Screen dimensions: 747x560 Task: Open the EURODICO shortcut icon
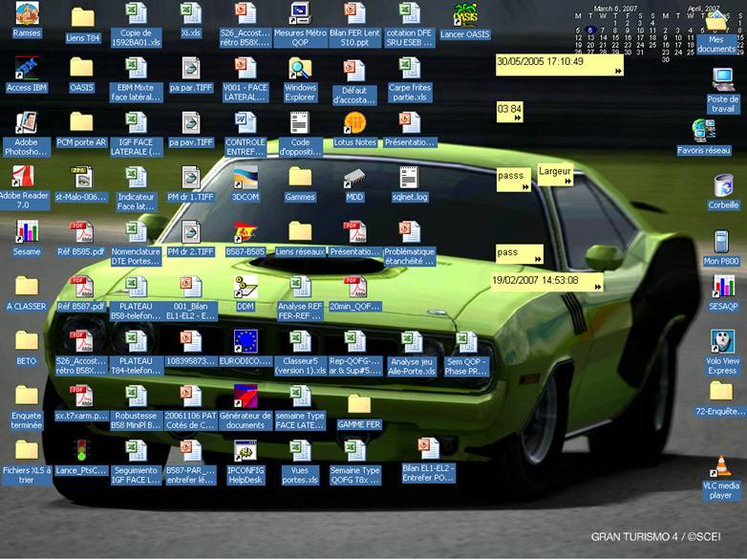pyautogui.click(x=245, y=342)
